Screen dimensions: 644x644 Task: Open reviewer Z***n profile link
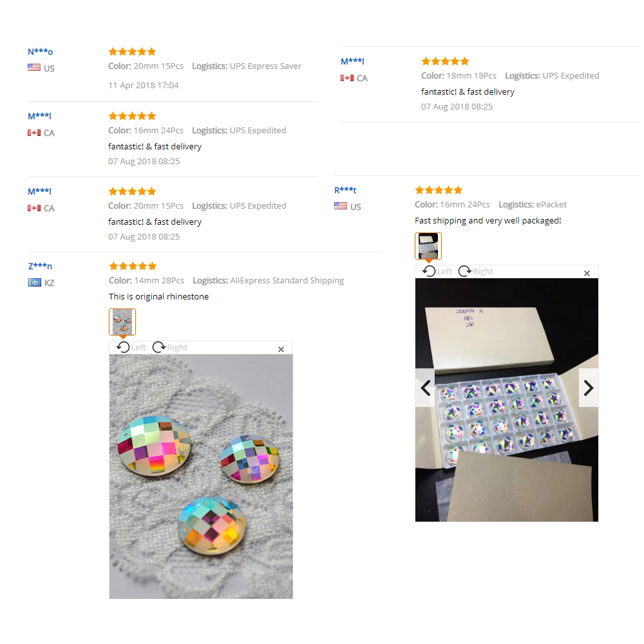(x=40, y=266)
